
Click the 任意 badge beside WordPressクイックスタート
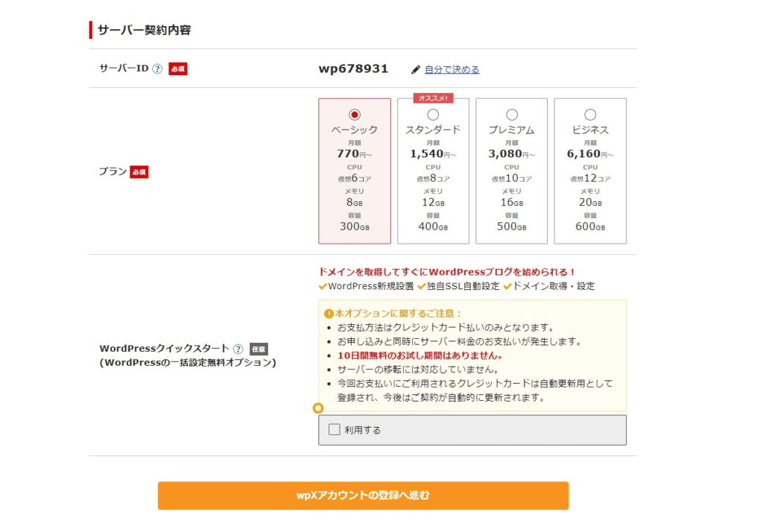tap(259, 349)
